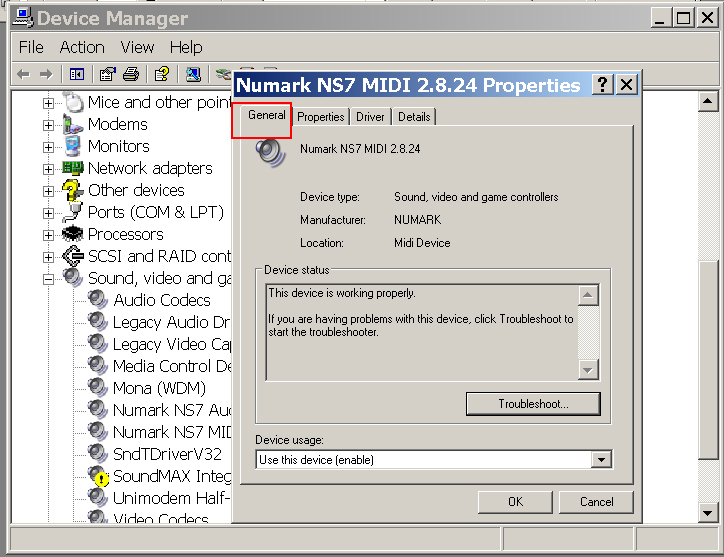The image size is (724, 557).
Task: Click the warning icon beside SoundMAX Integrated
Action: pyautogui.click(x=99, y=476)
